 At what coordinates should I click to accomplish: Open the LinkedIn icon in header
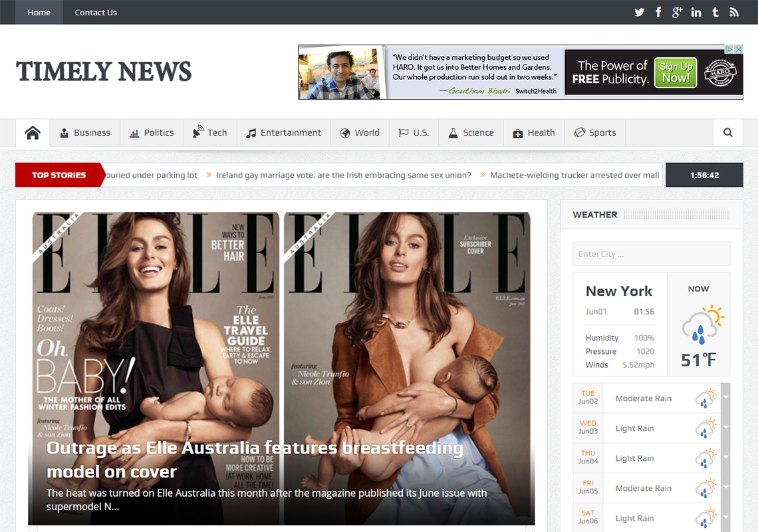point(696,12)
